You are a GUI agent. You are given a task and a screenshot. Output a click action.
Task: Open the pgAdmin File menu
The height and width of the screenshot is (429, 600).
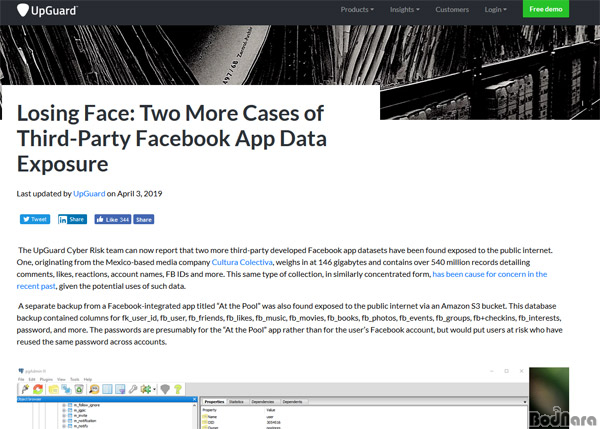tap(21, 379)
